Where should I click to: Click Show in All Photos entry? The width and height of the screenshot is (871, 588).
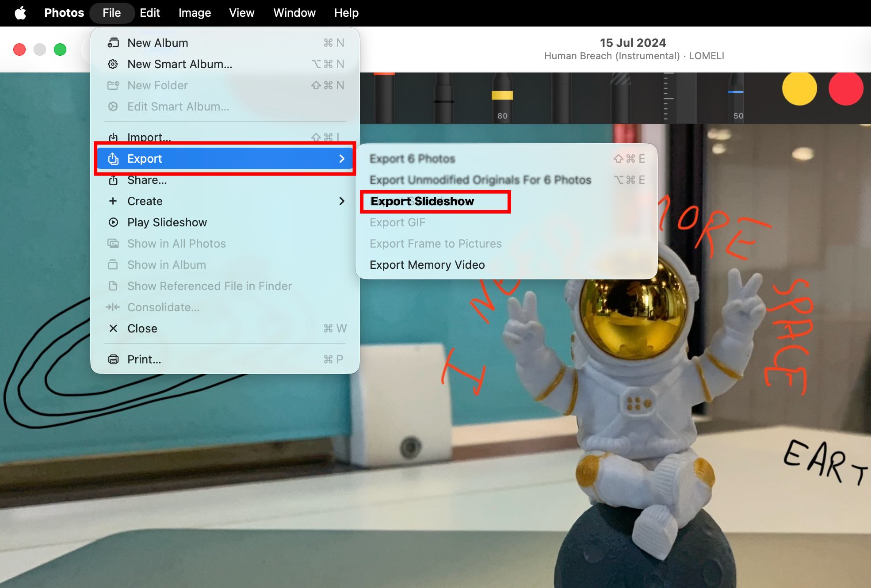coord(225,244)
